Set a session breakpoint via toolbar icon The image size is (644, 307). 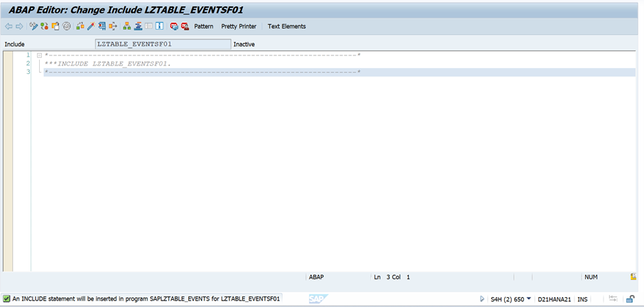tap(173, 26)
